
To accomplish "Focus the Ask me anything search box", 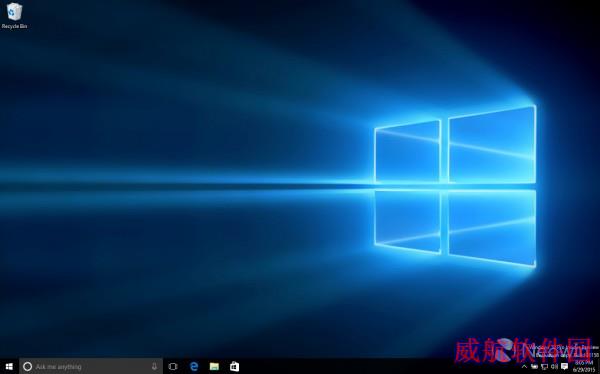I will (x=91, y=366).
